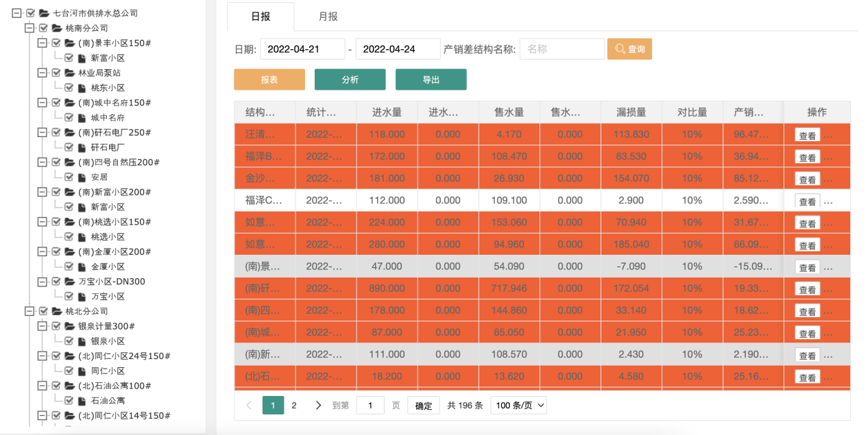The height and width of the screenshot is (435, 868).
Task: Toggle checkbox for 桃北分公司
Action: [43, 311]
